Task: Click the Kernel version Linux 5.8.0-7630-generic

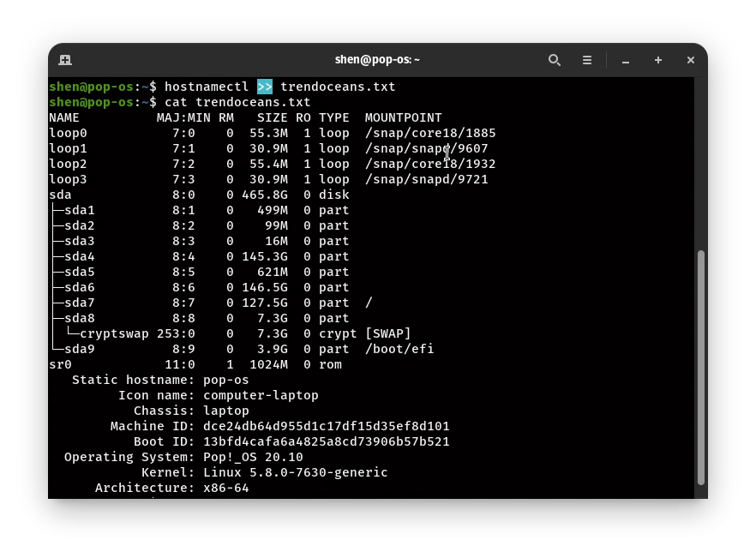Action: [294, 472]
